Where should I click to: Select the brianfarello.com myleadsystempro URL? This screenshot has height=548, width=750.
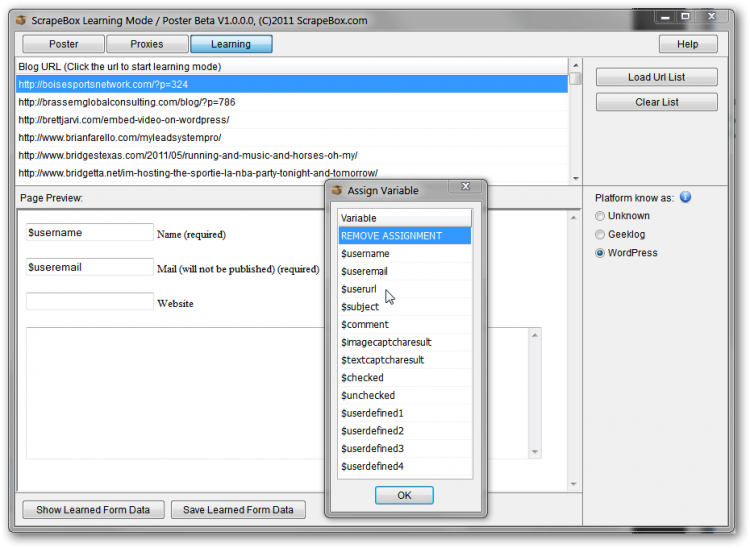tap(292, 137)
